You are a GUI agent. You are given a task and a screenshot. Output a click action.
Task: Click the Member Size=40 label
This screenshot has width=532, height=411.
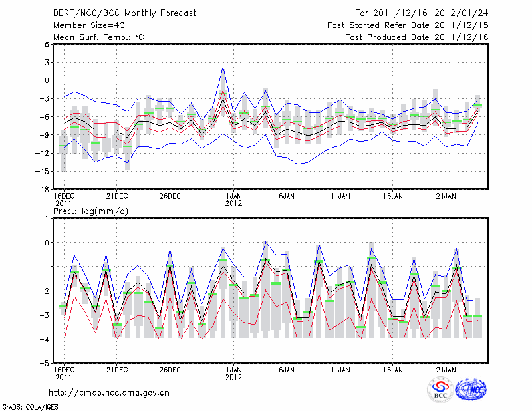point(84,25)
